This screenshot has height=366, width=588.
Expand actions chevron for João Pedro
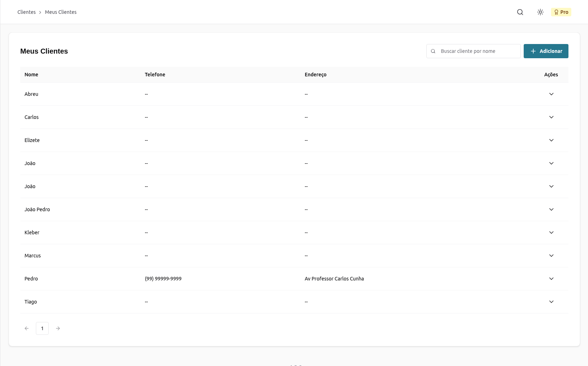pyautogui.click(x=551, y=209)
